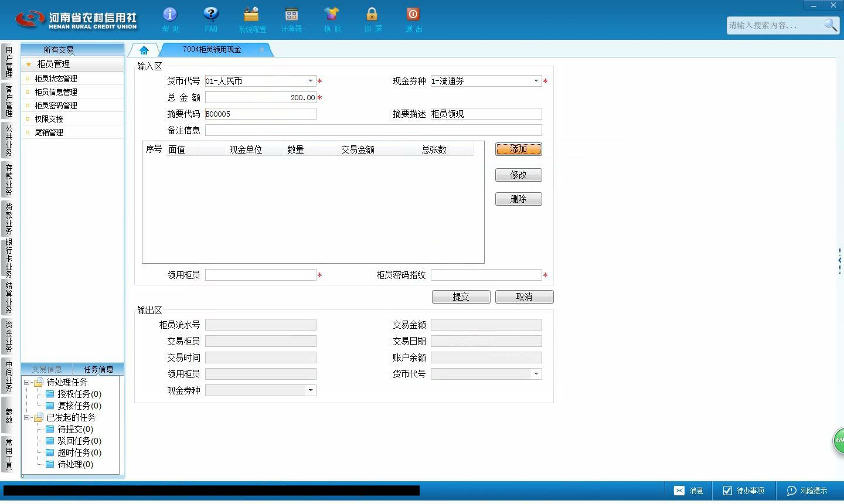Toggle the 待办事项 checkbox in status bar
This screenshot has width=844, height=504.
click(727, 491)
